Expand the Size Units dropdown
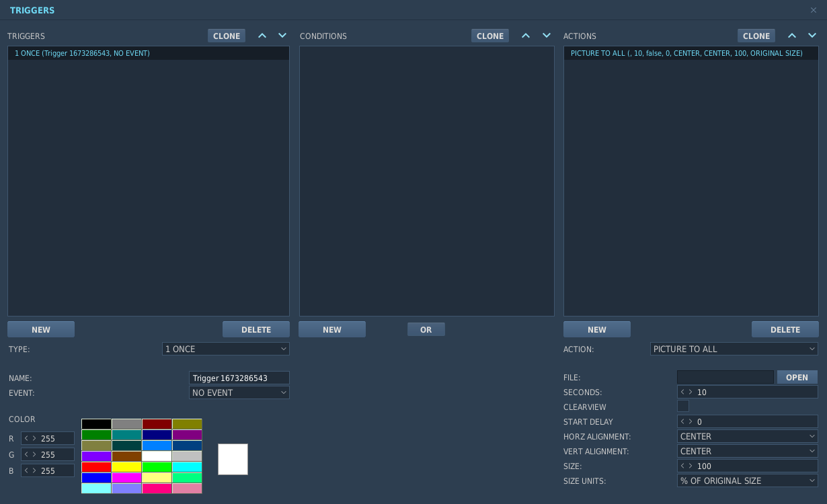The height and width of the screenshot is (504, 827). tap(748, 480)
